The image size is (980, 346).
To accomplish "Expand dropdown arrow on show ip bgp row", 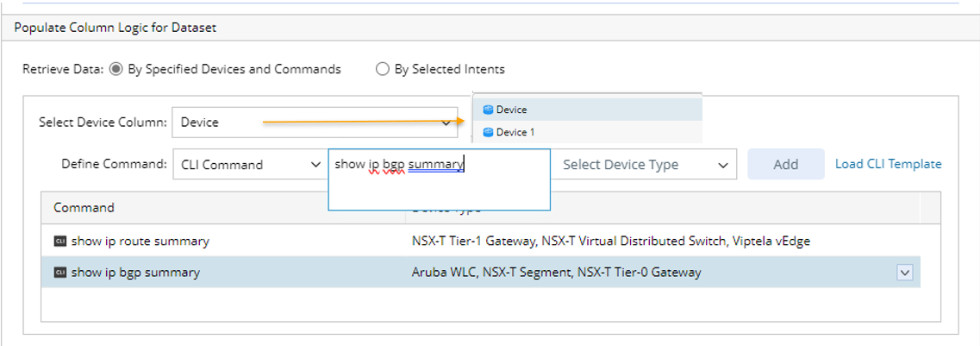I will [x=904, y=273].
